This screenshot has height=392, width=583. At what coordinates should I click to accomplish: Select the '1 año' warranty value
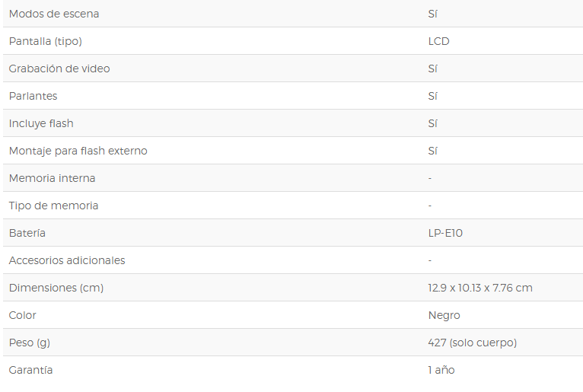[x=441, y=370]
